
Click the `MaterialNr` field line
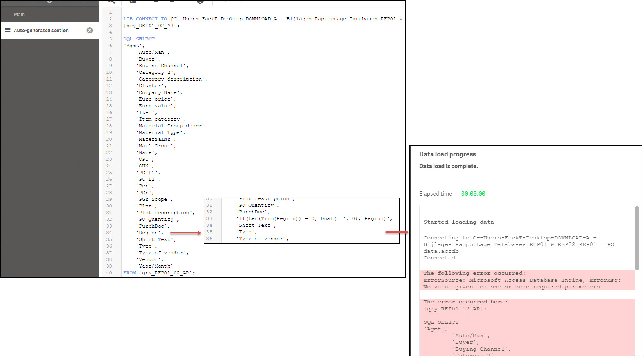[156, 139]
